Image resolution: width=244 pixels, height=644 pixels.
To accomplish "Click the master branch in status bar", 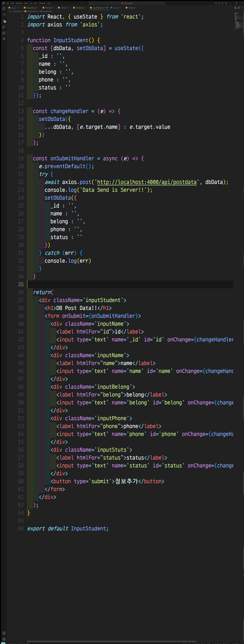I will (x=10, y=643).
